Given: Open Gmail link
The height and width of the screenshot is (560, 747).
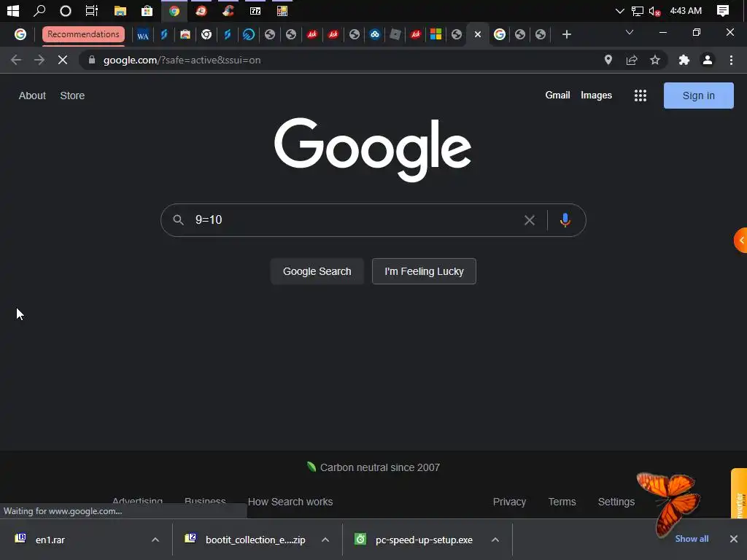Looking at the screenshot, I should [x=557, y=96].
